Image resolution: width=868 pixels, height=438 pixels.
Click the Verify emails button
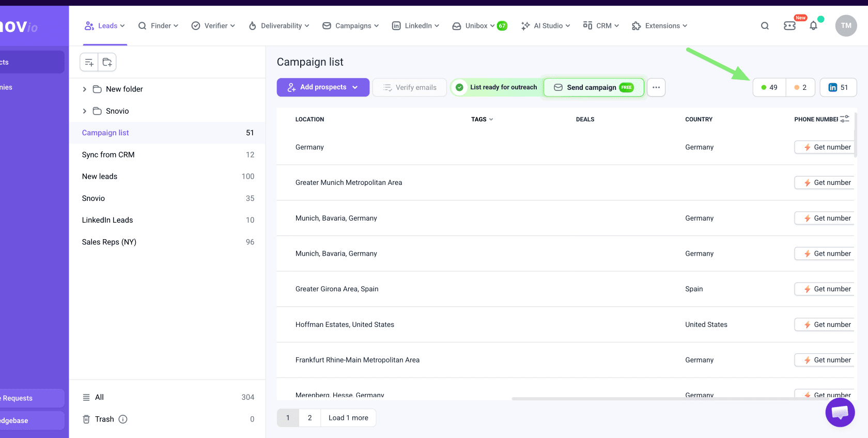coord(410,87)
